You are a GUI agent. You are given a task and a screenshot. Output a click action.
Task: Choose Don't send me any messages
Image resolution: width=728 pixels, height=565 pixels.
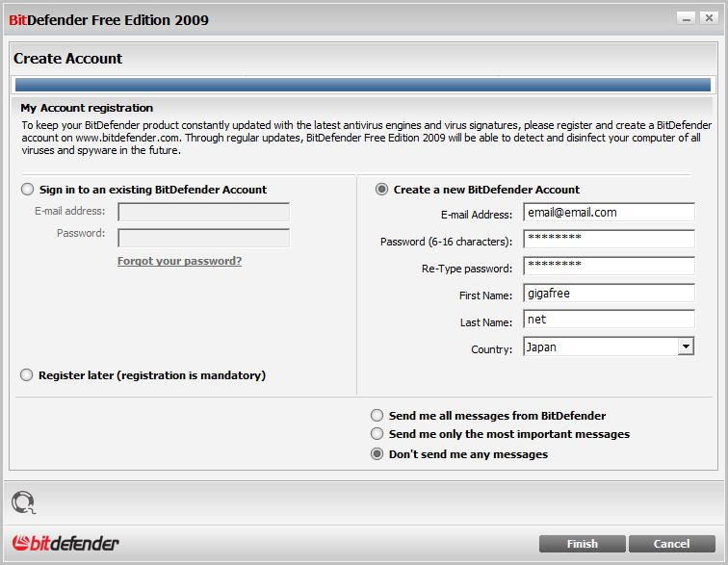377,454
